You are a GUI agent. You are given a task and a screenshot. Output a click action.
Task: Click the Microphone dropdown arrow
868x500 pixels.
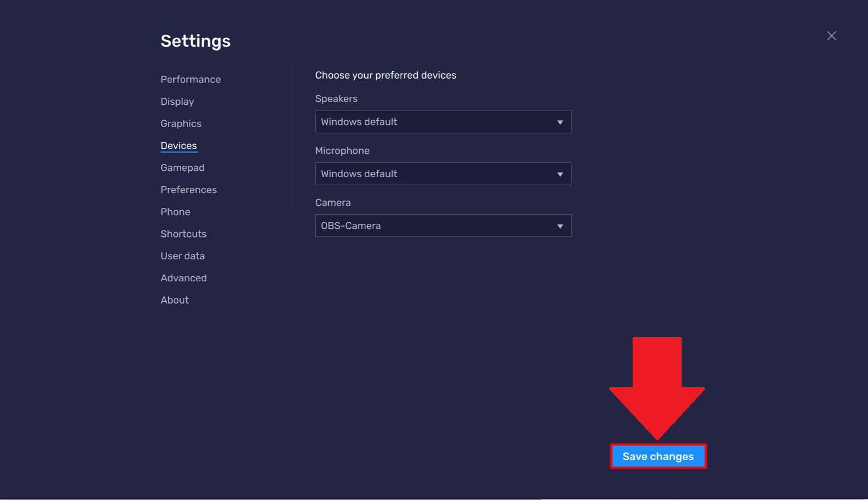560,174
